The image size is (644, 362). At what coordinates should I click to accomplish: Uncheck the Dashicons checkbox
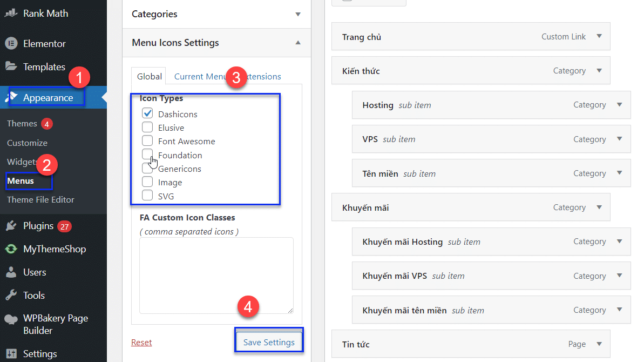[x=147, y=113]
